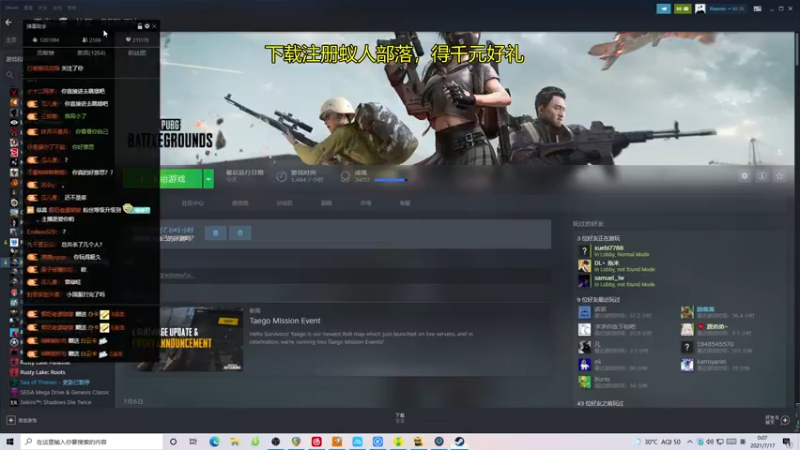Open Microsoft Edge from taskbar
The height and width of the screenshot is (450, 800).
[214, 442]
